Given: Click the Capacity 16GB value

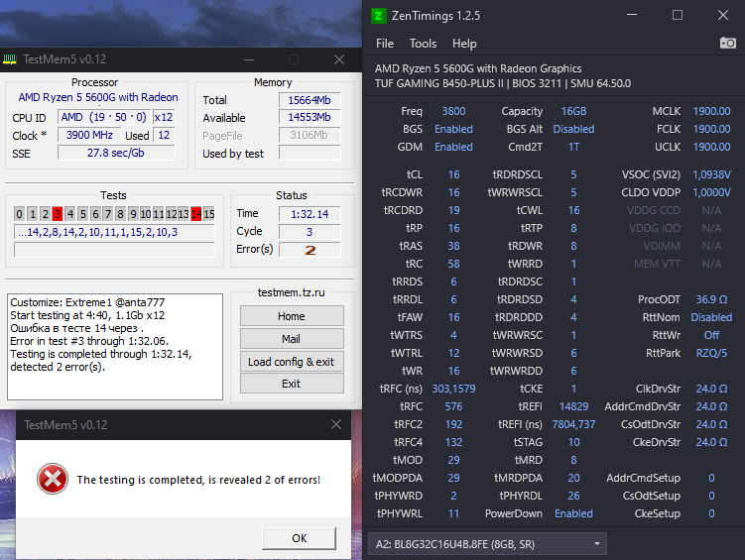Looking at the screenshot, I should 573,111.
